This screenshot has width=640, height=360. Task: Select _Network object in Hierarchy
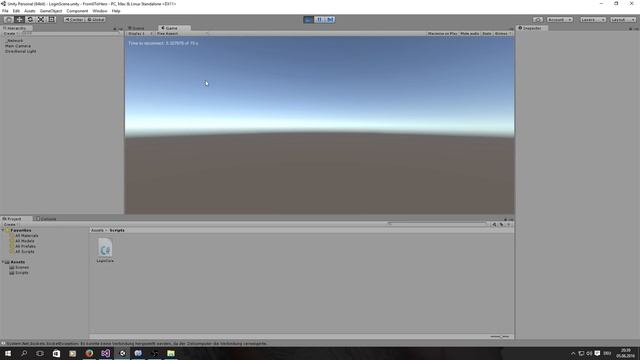tap(15, 41)
